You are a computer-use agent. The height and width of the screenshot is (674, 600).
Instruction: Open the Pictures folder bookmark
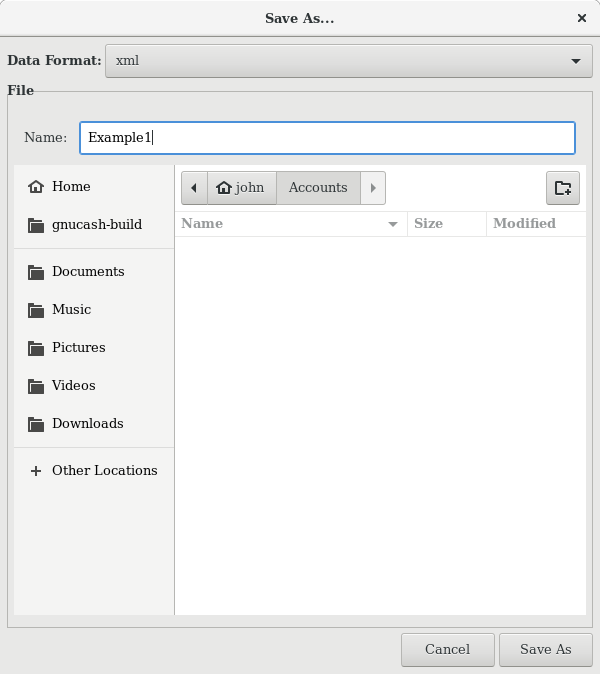(78, 348)
